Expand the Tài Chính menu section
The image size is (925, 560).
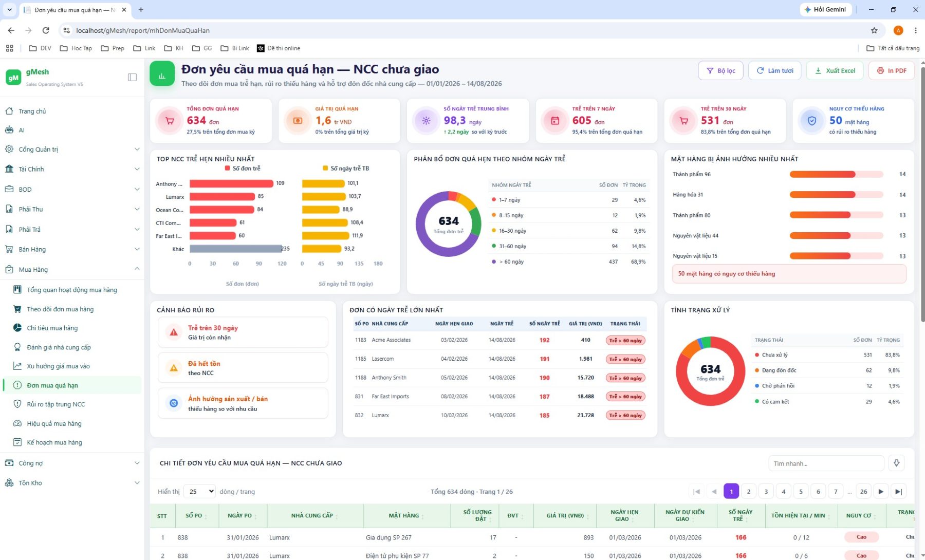click(x=72, y=169)
